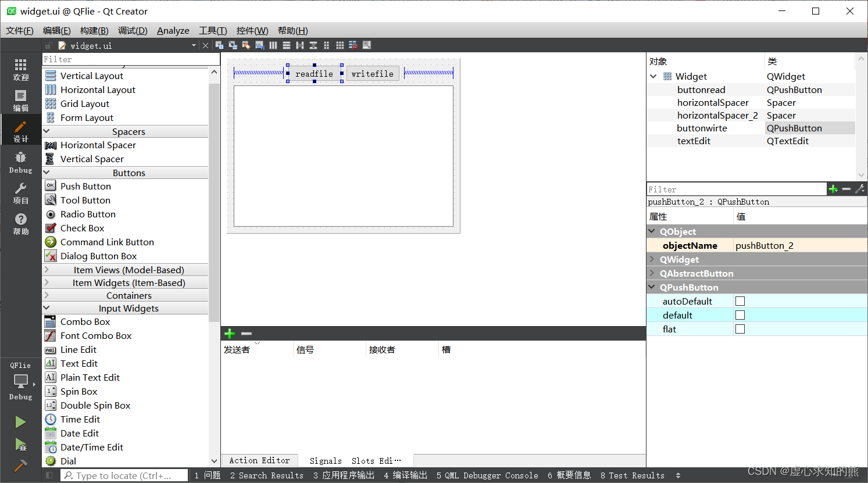Click the Edit Signals/Slots toolbar icon

[x=233, y=45]
